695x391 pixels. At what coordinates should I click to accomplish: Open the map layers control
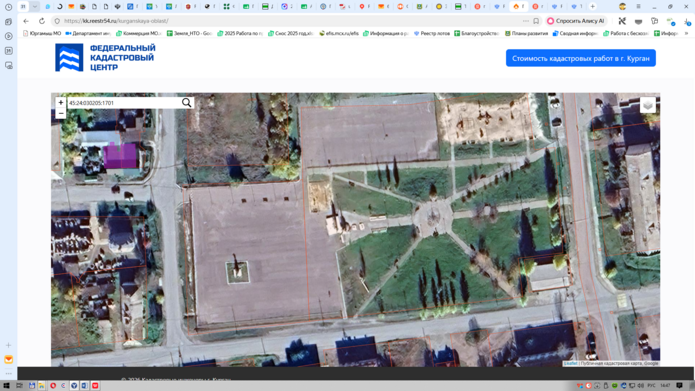click(x=648, y=105)
